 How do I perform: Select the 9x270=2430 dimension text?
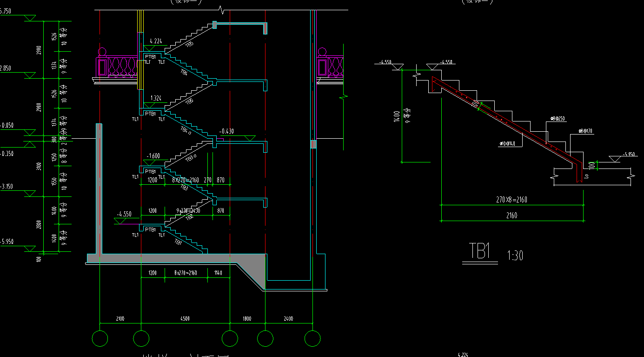(188, 211)
